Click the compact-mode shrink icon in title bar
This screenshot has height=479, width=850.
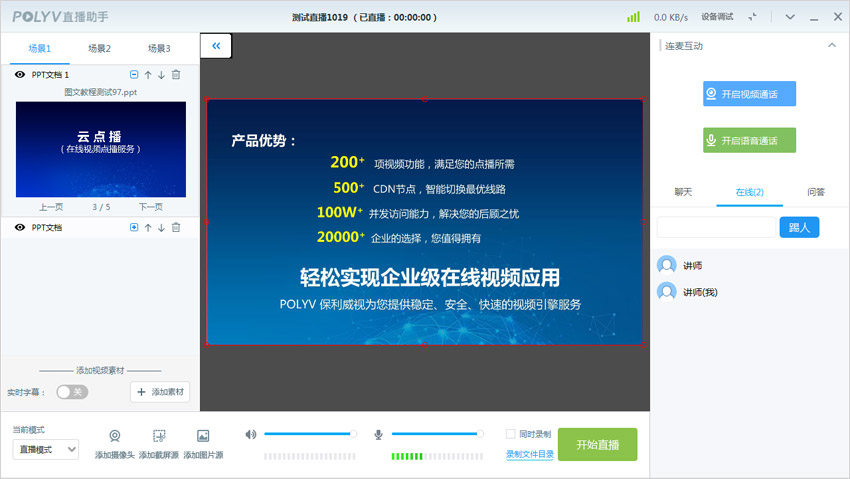coord(753,17)
